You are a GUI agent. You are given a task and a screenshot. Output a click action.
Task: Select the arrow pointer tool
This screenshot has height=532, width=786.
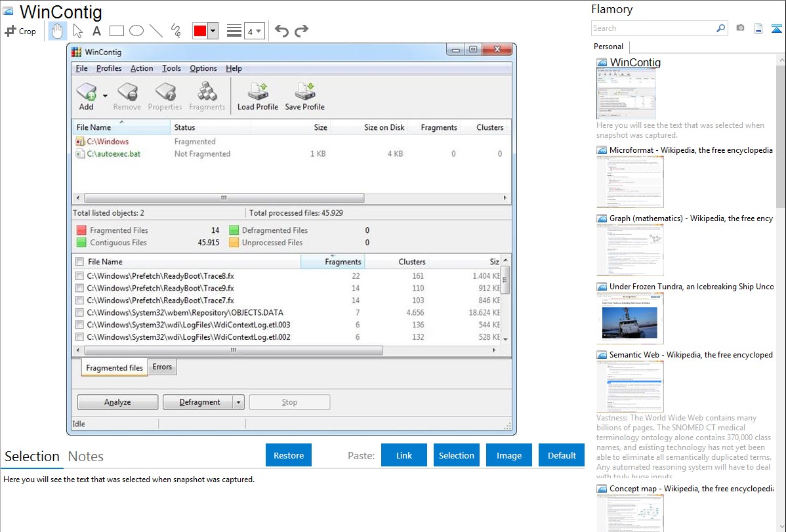point(77,31)
